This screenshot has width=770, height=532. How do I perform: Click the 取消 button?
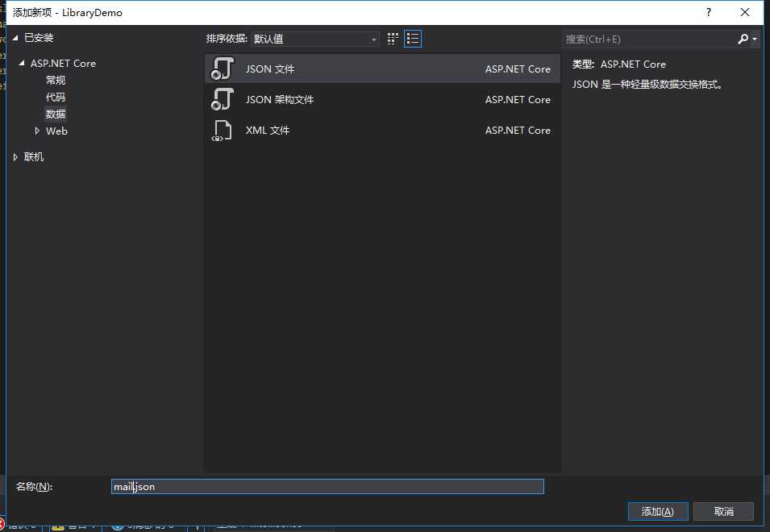click(724, 511)
